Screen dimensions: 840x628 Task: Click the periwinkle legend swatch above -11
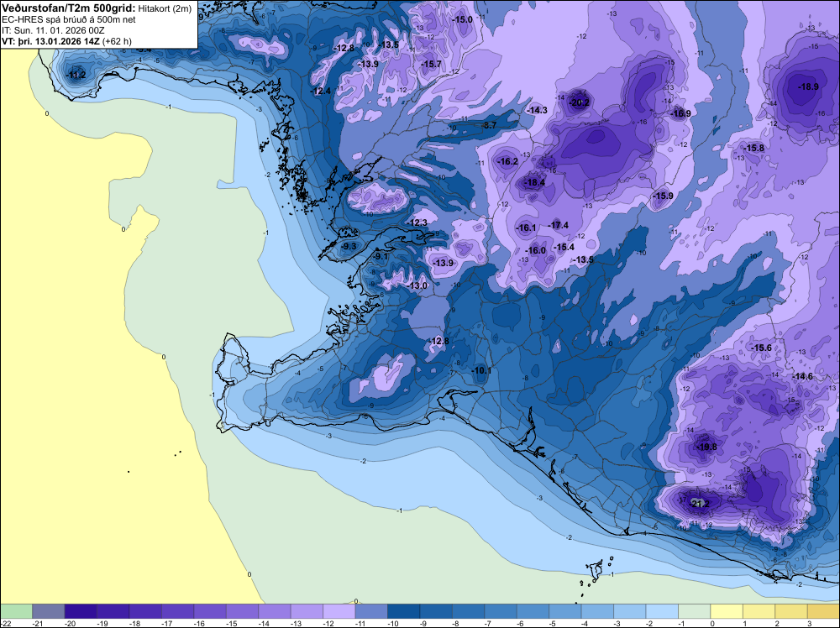[370, 611]
